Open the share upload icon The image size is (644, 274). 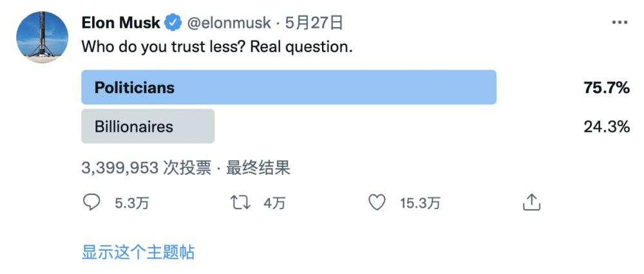pyautogui.click(x=531, y=202)
